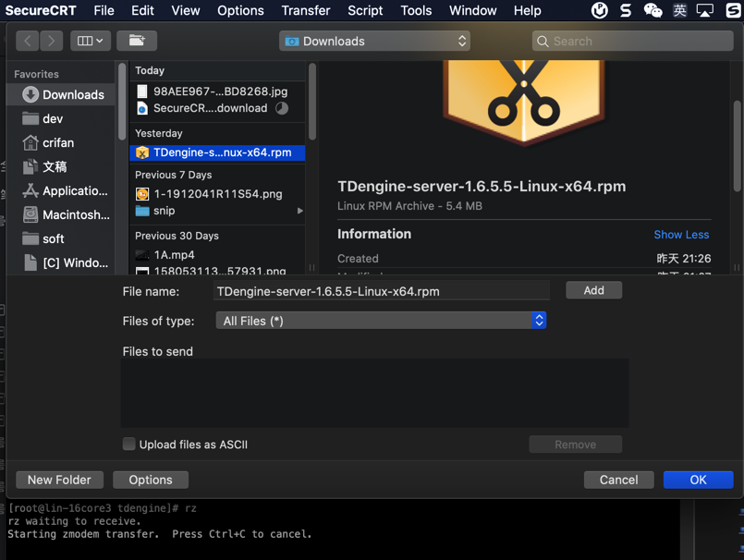Open the Script menu
Image resolution: width=744 pixels, height=560 pixels.
(x=365, y=10)
